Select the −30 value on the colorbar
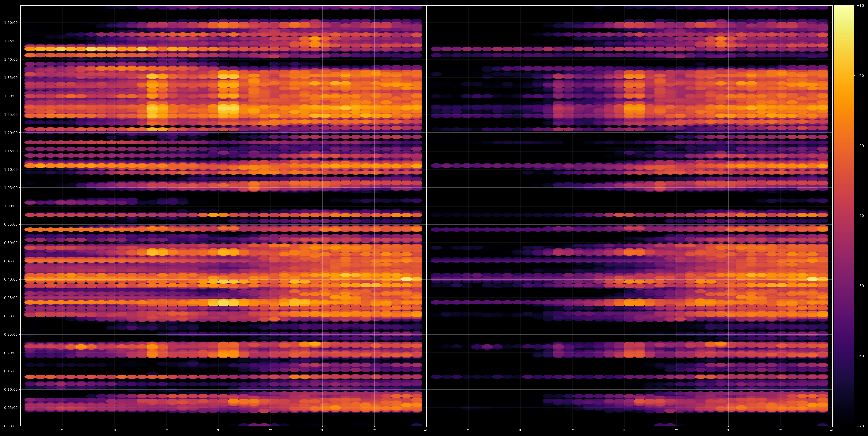The image size is (868, 436). [860, 146]
